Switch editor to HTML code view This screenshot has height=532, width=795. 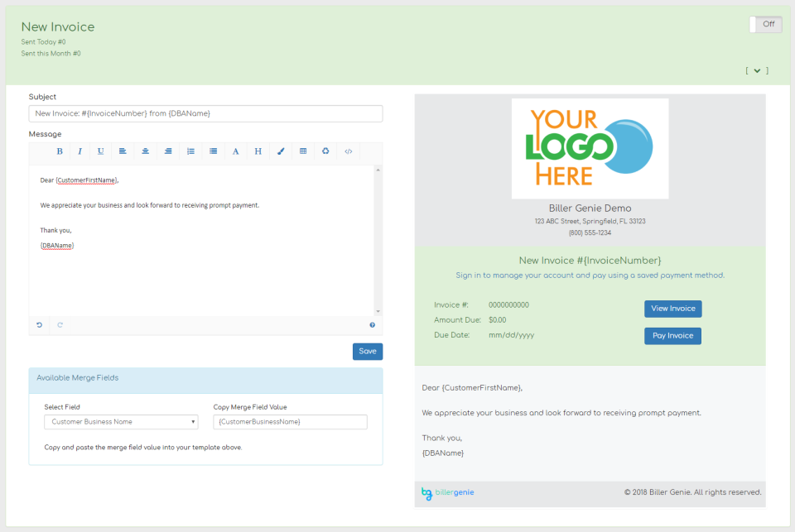349,151
